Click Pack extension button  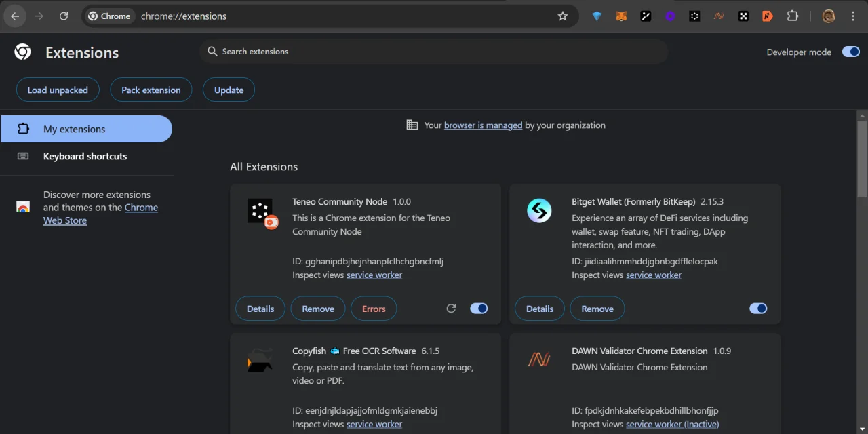(151, 90)
